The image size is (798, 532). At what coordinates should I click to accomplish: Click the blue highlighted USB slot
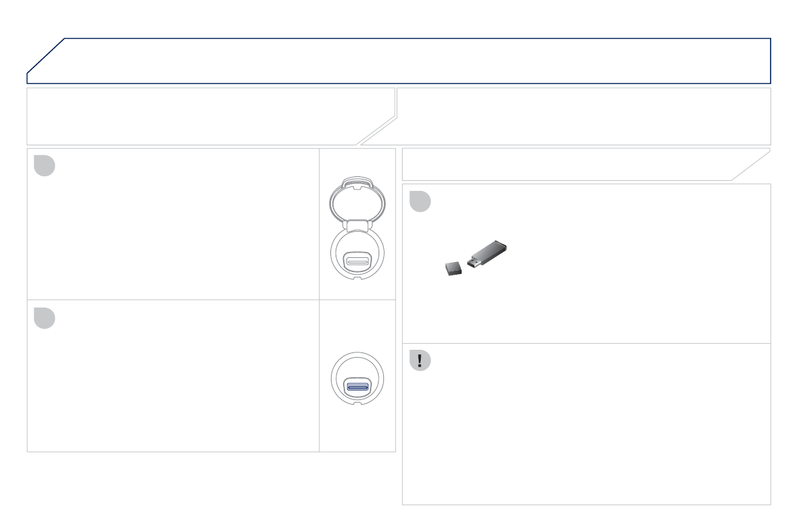[x=357, y=387]
